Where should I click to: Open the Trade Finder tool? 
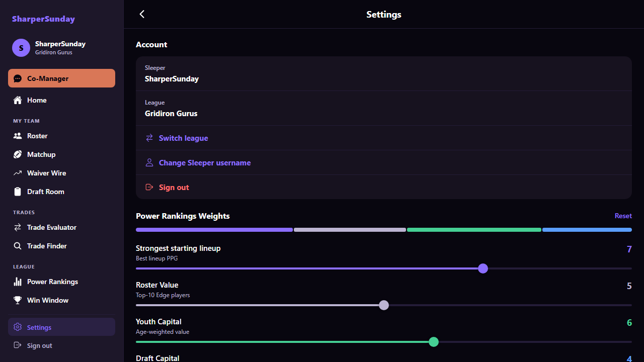(61, 246)
